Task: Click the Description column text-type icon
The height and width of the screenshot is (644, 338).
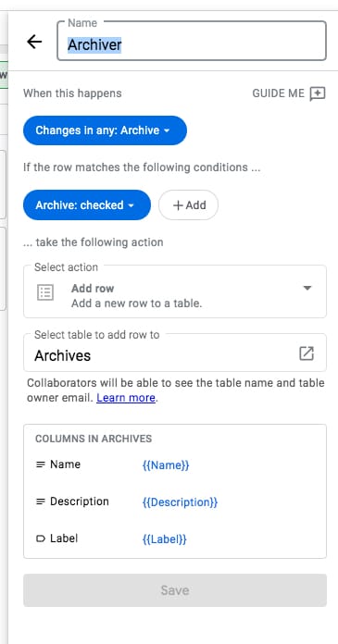Action: point(41,502)
